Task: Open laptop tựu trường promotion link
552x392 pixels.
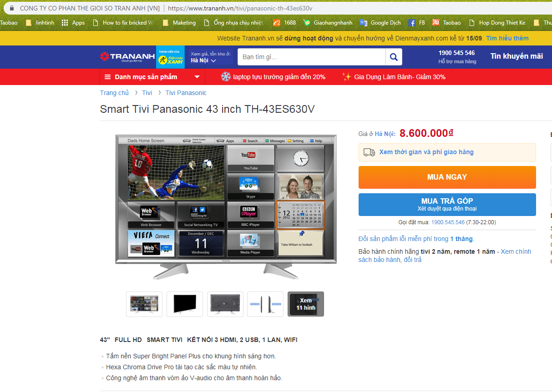Action: (x=273, y=77)
